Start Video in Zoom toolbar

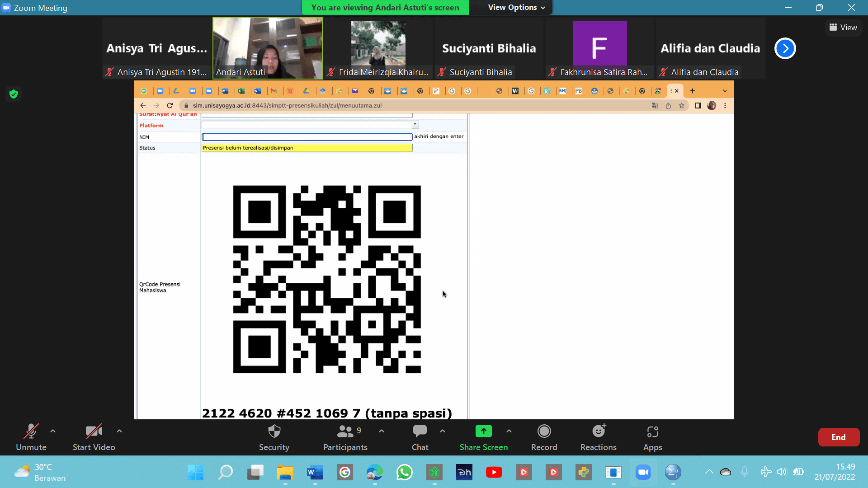94,437
